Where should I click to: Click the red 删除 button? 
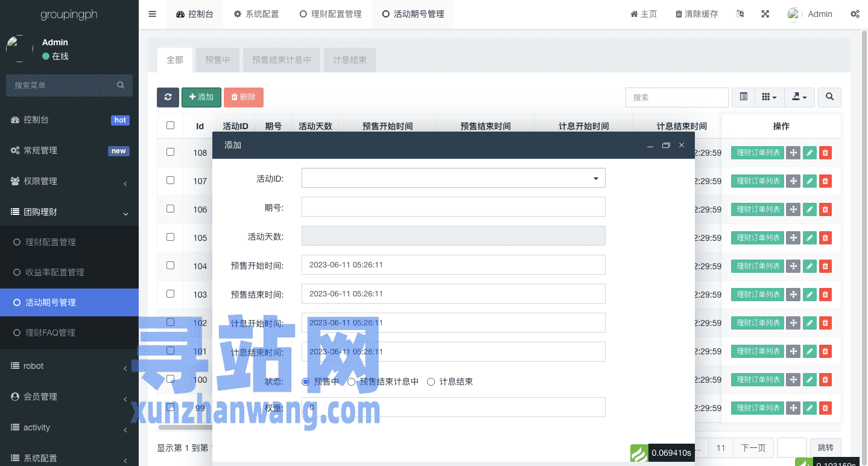tap(244, 97)
